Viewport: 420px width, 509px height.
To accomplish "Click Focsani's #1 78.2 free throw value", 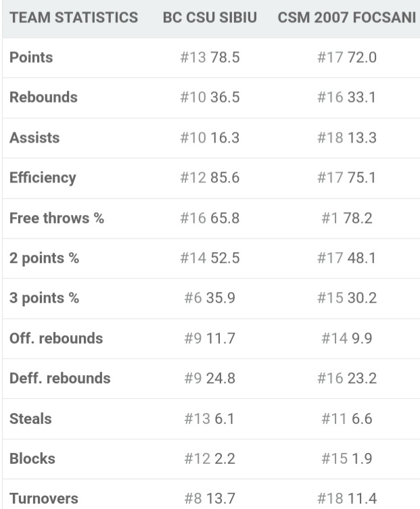I will [347, 218].
